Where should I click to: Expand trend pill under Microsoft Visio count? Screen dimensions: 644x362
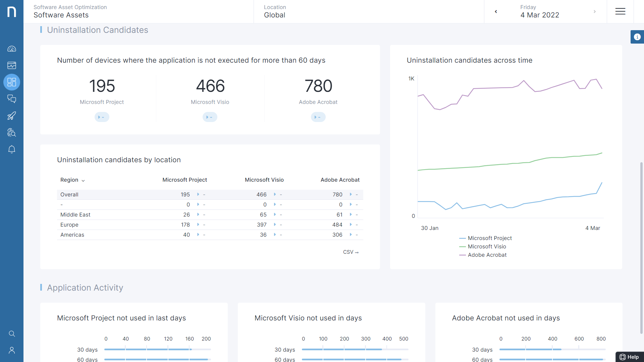click(210, 117)
